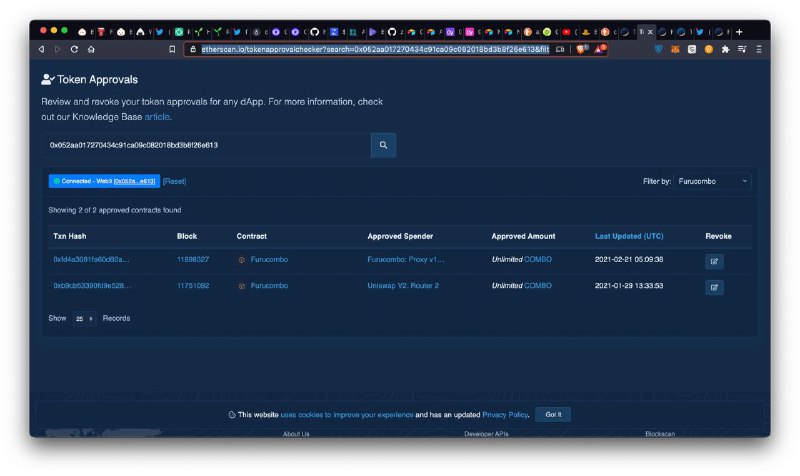The width and height of the screenshot is (800, 476).
Task: Click COMBO token in the first row
Action: [538, 260]
